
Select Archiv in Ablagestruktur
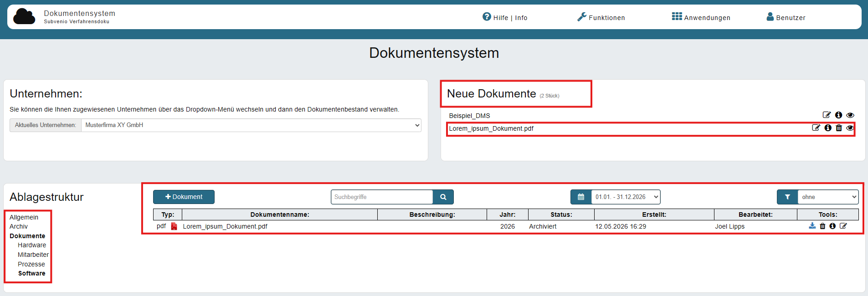tap(19, 226)
